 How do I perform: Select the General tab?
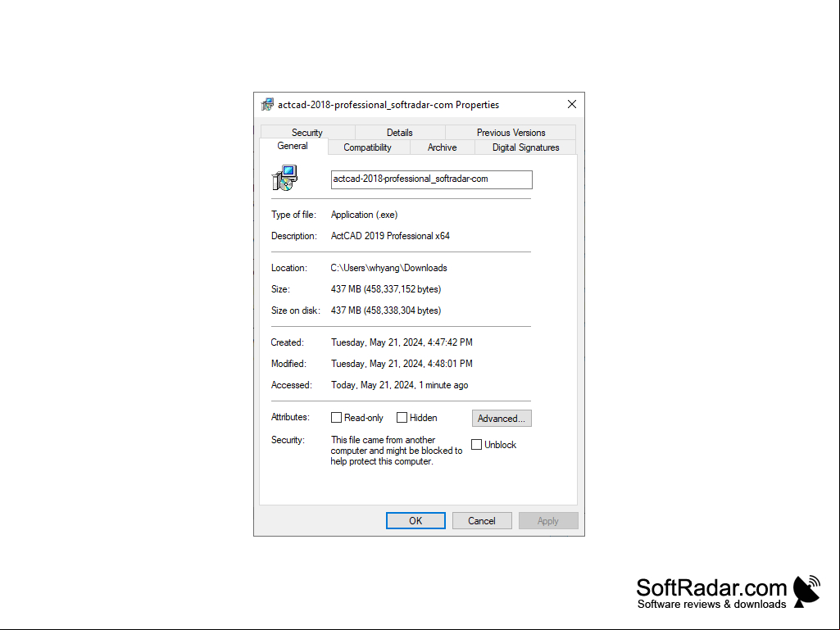[x=293, y=147]
